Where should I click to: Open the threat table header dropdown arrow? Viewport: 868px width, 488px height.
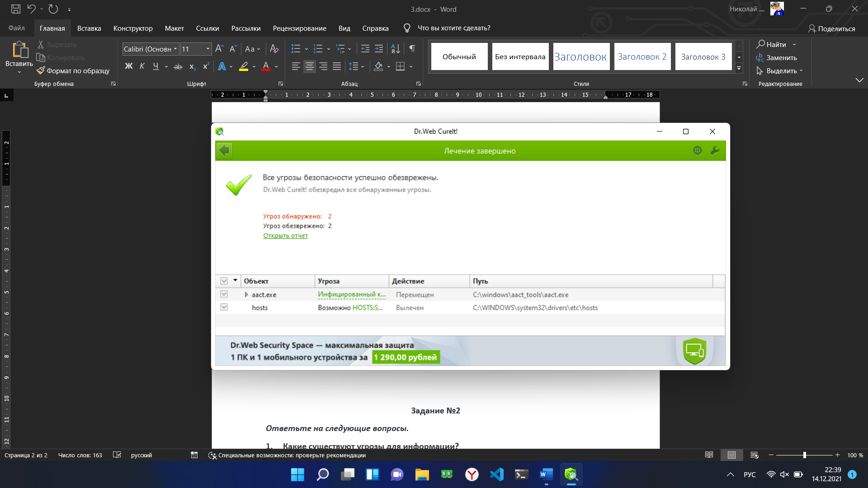point(235,281)
